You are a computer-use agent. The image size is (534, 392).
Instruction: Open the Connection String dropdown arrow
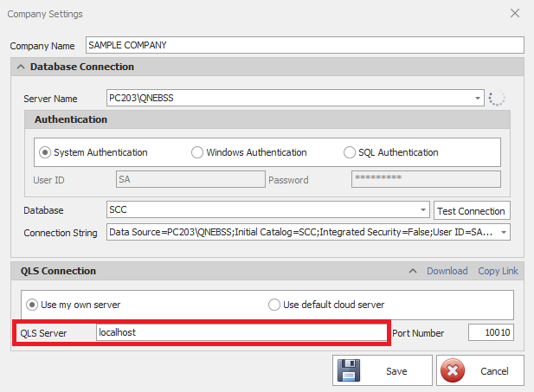pyautogui.click(x=504, y=232)
